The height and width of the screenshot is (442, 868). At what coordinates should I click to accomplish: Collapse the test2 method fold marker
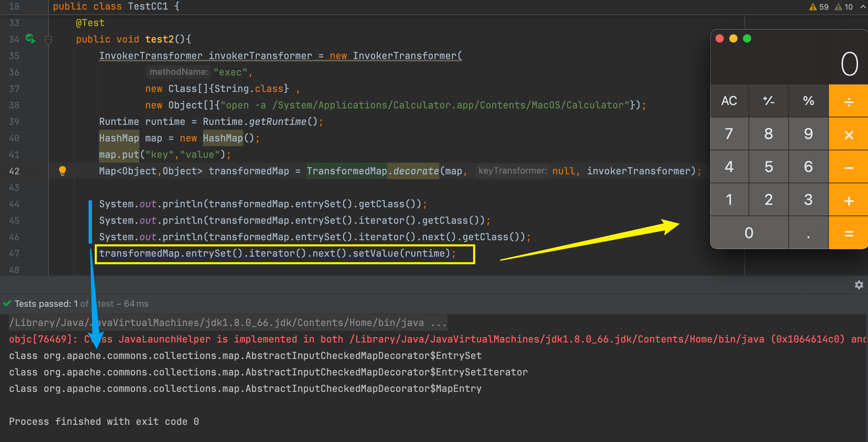tap(48, 40)
